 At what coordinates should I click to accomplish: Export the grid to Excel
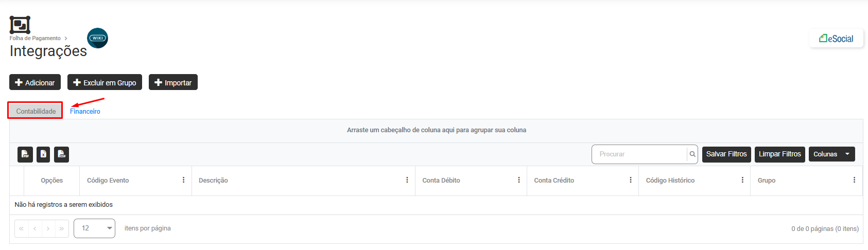tap(43, 154)
